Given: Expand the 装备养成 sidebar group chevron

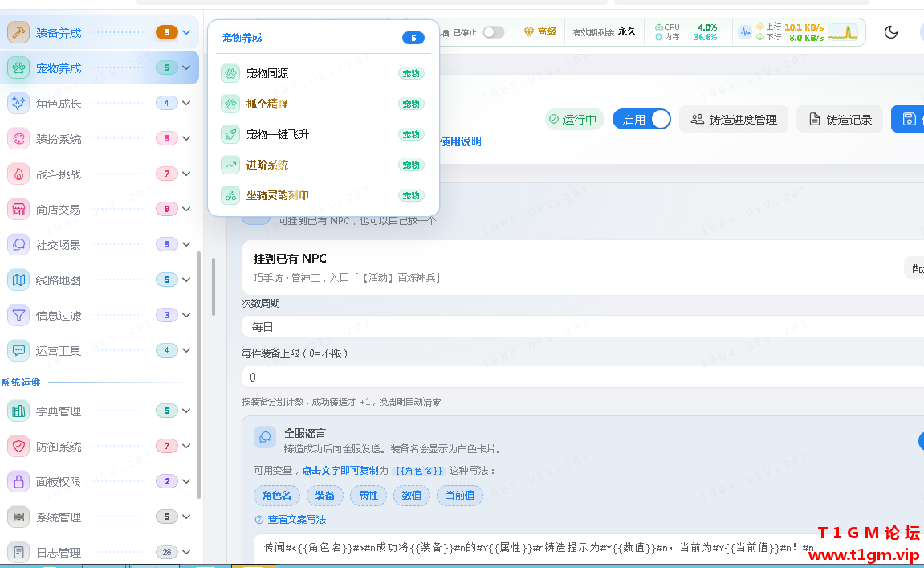Looking at the screenshot, I should [x=186, y=32].
